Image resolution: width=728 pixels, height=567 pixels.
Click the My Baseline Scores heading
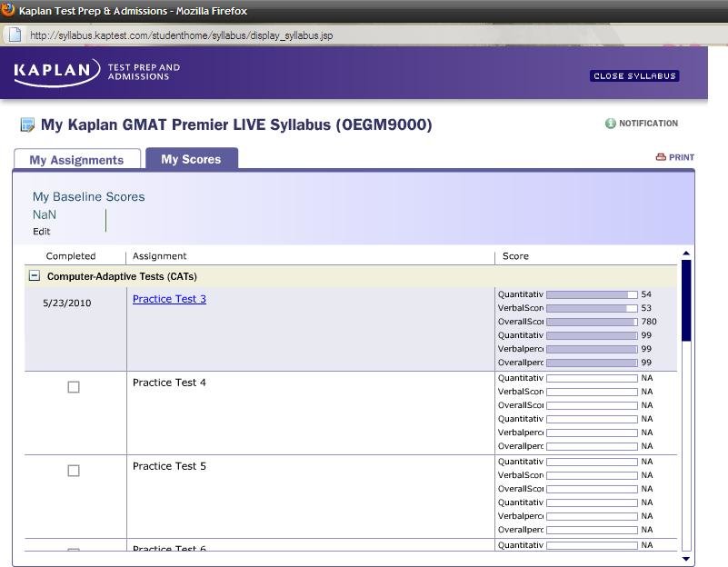pyautogui.click(x=89, y=197)
